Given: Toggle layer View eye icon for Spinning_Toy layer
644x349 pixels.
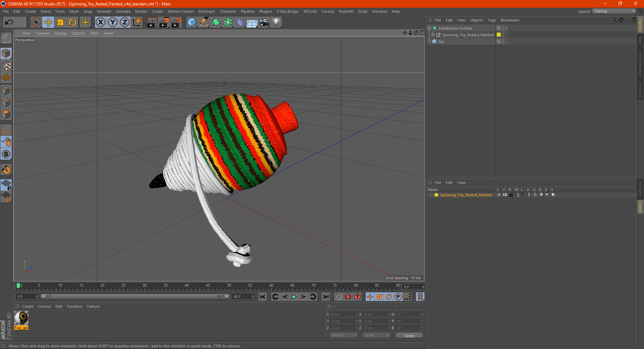Looking at the screenshot, I should click(505, 195).
